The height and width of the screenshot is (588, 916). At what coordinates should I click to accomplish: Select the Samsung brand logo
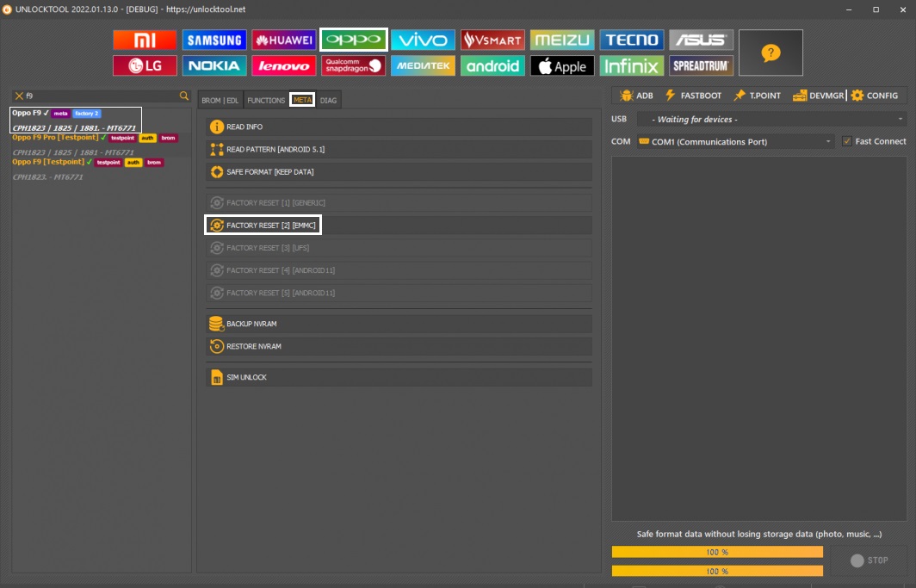[x=214, y=40]
